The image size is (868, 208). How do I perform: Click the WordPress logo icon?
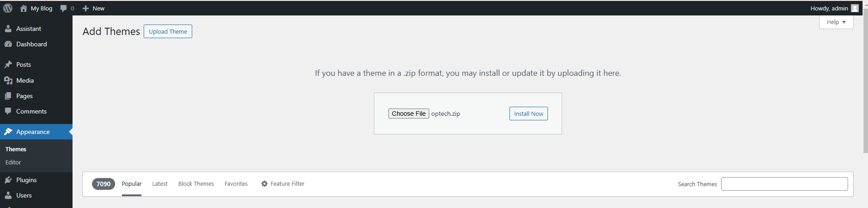(x=8, y=8)
